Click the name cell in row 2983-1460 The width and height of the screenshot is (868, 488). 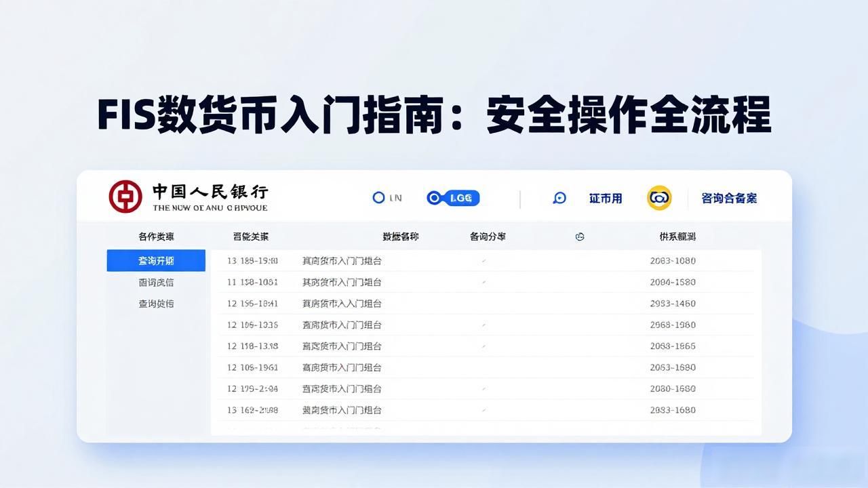click(342, 304)
